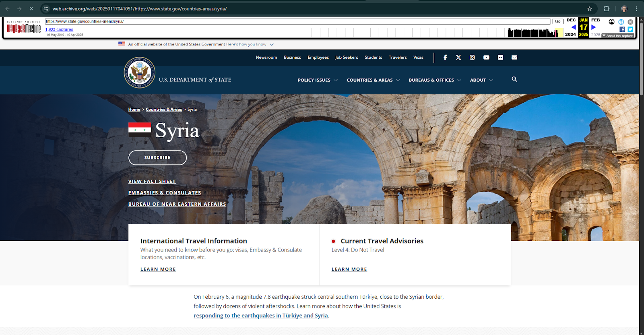Click the Wayback Machine help icon
Viewport: 644px width, 335px height.
click(621, 22)
